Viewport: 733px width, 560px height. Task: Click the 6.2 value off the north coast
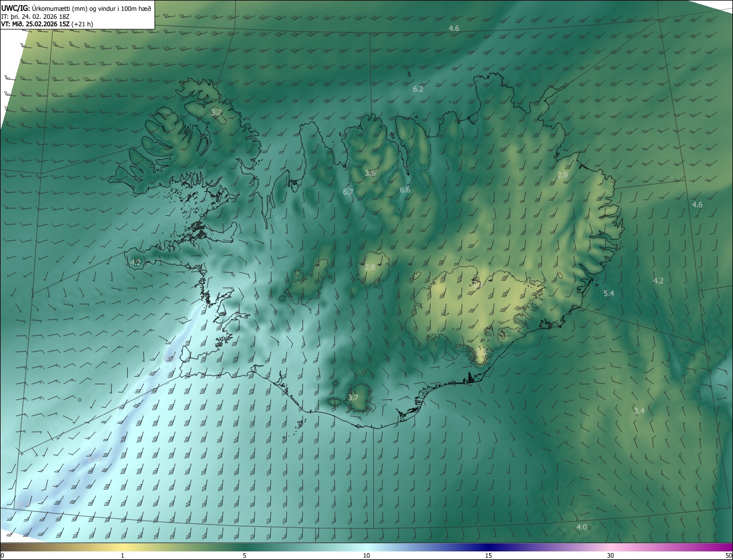click(x=418, y=89)
